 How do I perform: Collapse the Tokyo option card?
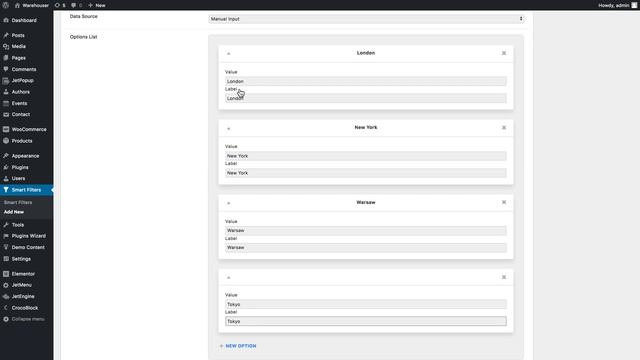229,278
